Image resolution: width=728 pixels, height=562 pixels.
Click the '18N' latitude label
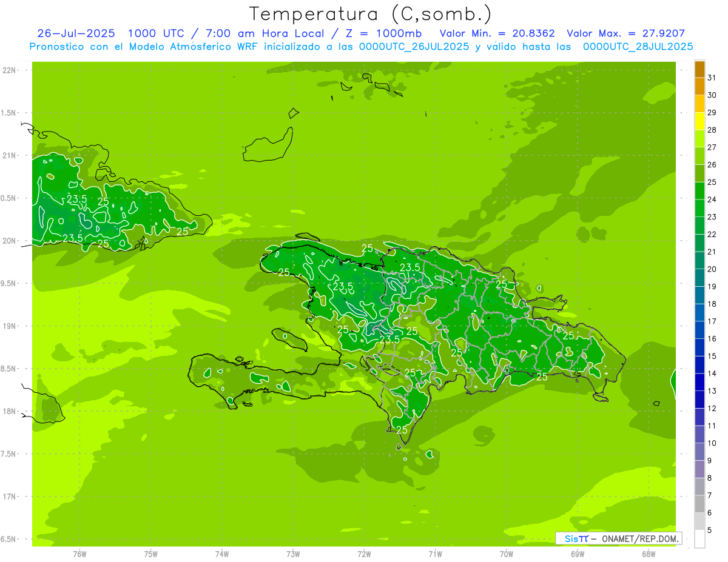(10, 411)
